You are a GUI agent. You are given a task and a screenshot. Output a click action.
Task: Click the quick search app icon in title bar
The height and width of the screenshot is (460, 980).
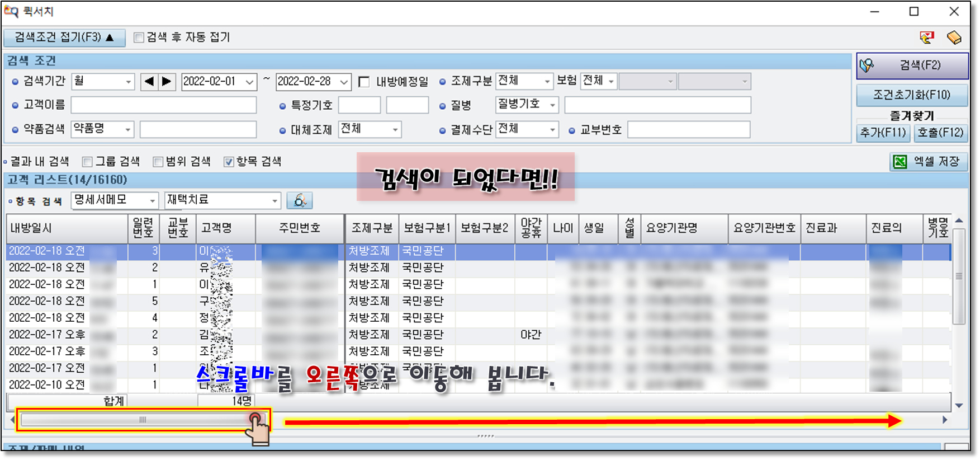click(11, 11)
